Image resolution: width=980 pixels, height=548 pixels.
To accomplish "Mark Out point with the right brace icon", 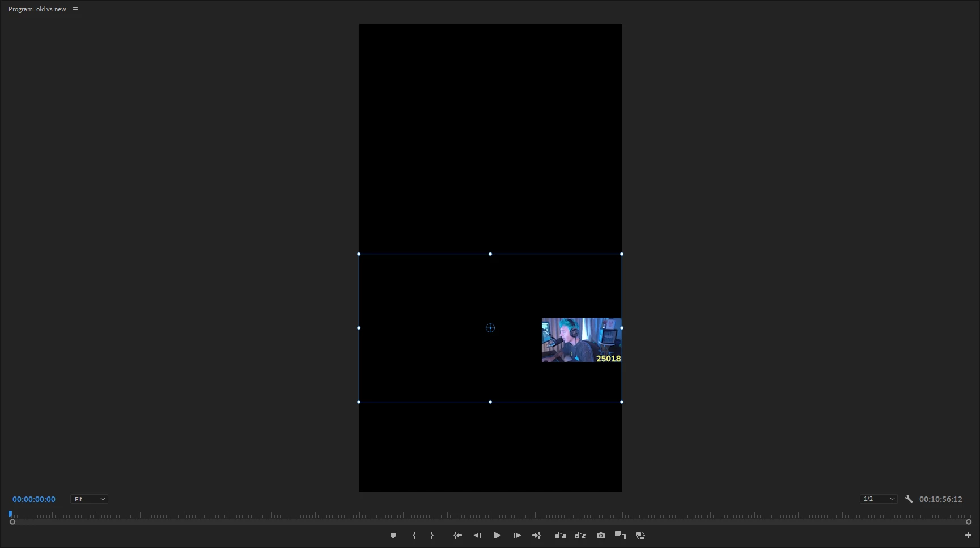I will click(432, 536).
